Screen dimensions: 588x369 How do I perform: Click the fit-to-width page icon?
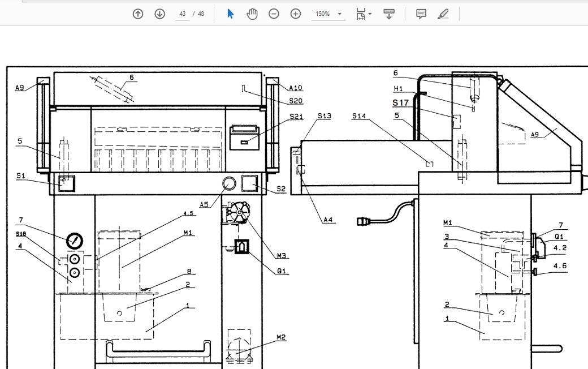pos(360,14)
